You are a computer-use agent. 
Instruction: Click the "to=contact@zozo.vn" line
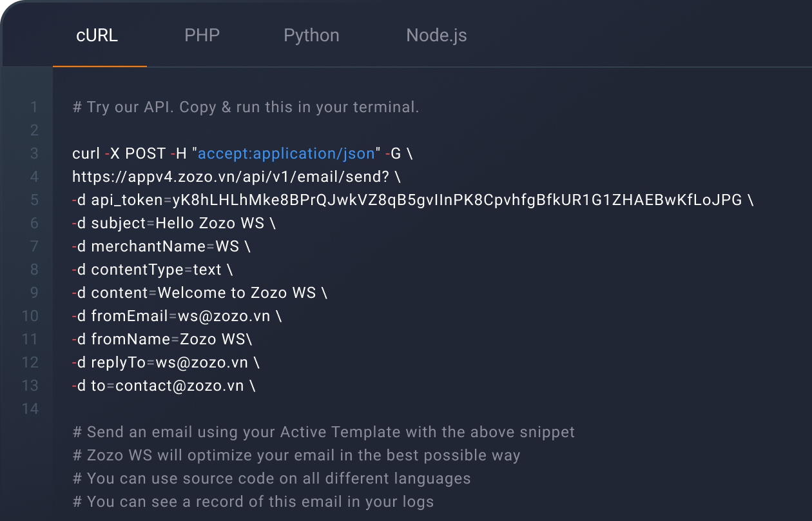point(164,386)
